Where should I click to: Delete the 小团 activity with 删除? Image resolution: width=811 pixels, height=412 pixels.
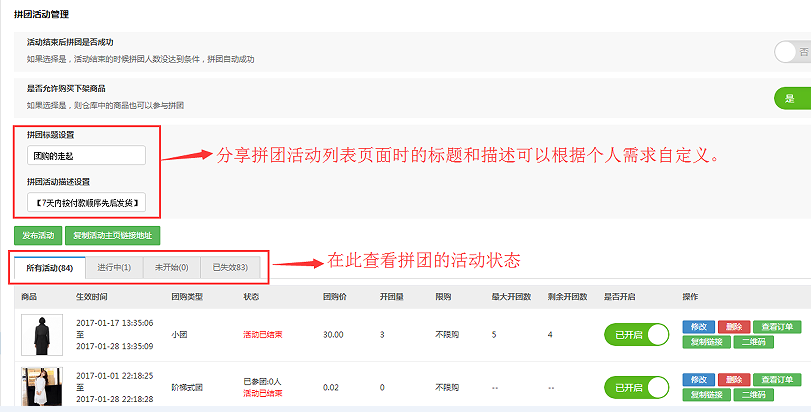point(733,326)
